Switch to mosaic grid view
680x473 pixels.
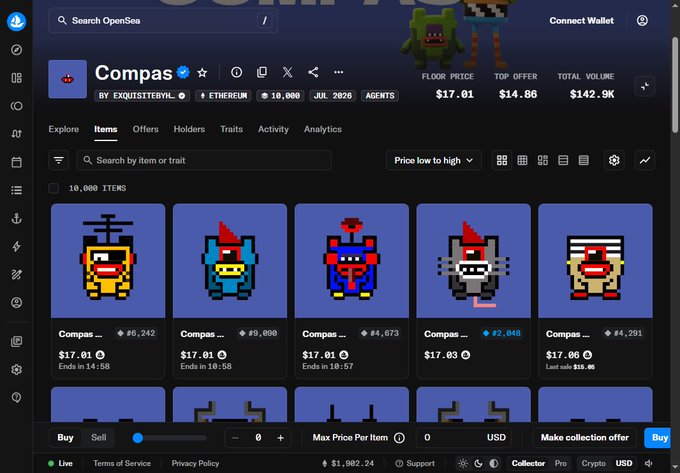543,160
